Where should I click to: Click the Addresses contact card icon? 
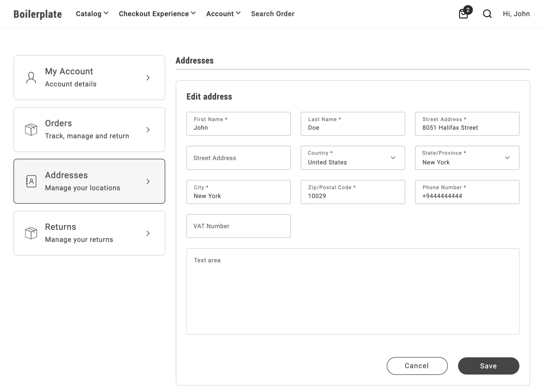coord(31,181)
